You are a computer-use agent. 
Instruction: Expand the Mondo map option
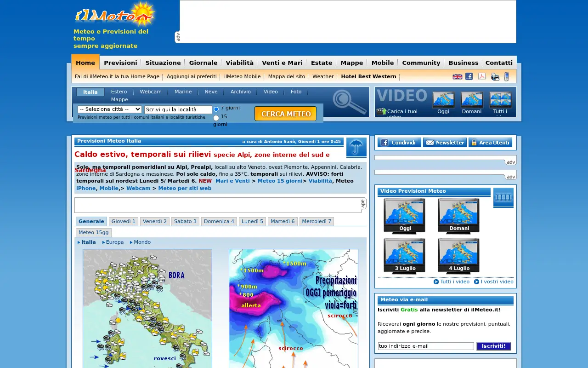[x=140, y=242]
